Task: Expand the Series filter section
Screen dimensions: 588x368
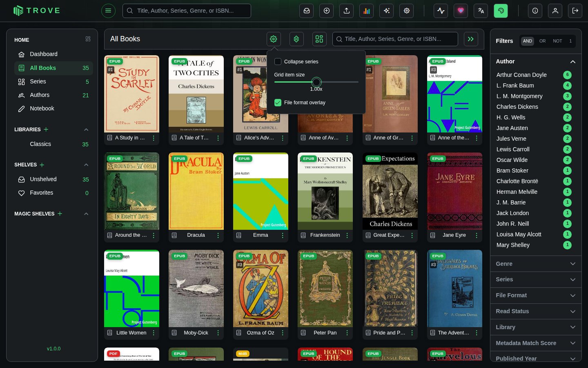Action: [536, 279]
